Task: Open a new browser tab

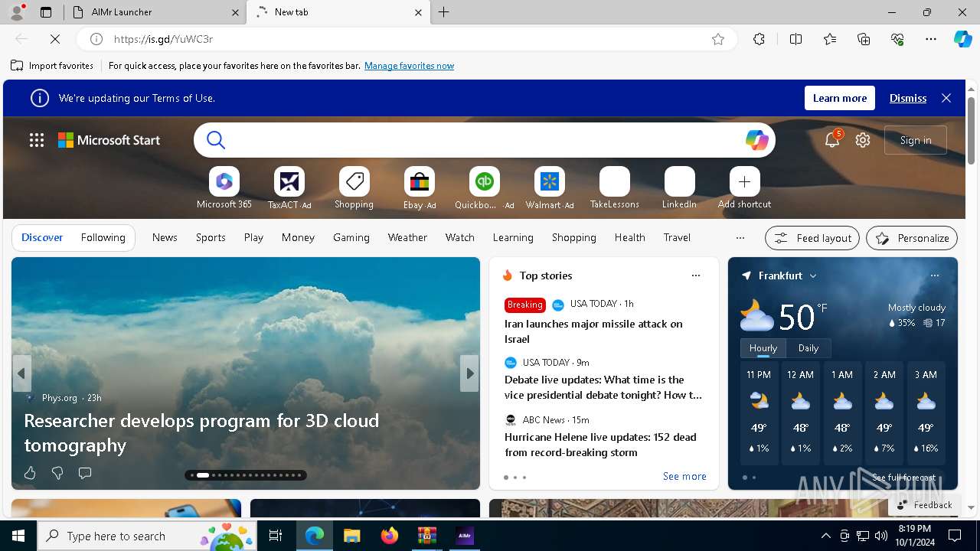Action: click(444, 12)
